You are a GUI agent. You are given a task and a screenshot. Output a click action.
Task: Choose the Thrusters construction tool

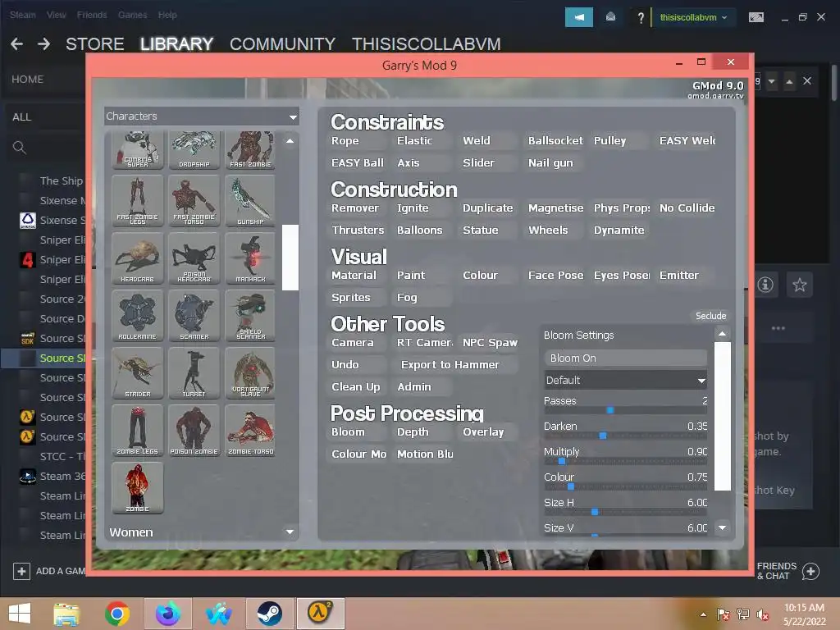358,231
